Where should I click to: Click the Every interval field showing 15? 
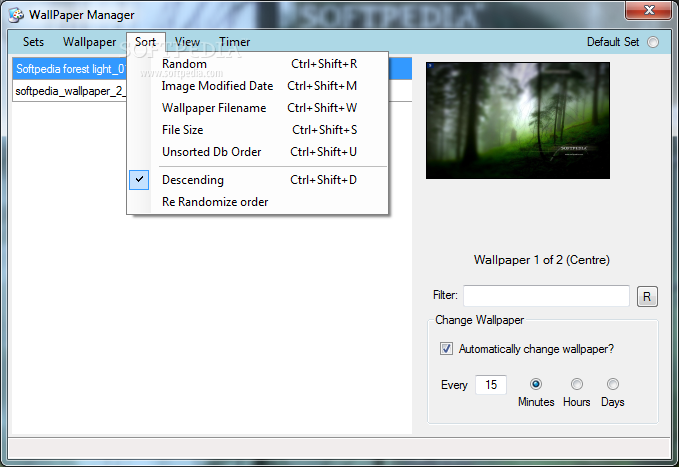pos(491,385)
